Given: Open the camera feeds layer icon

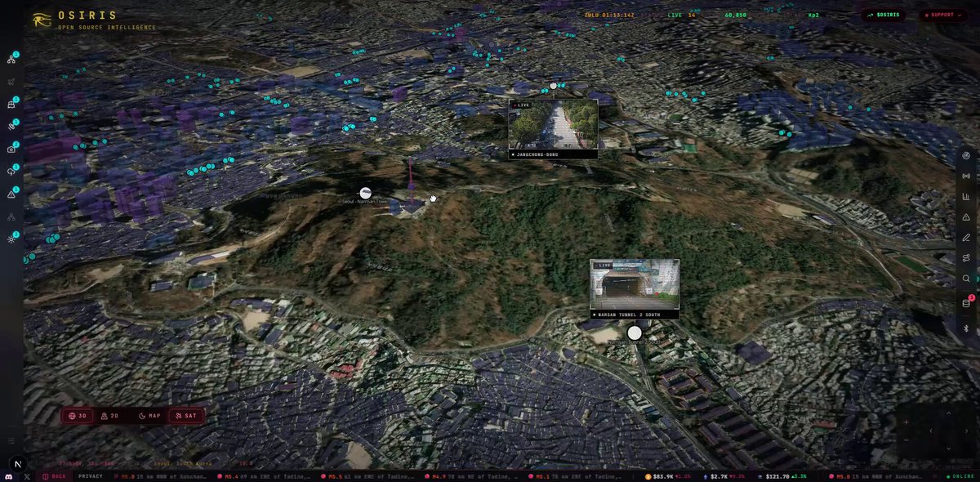Looking at the screenshot, I should pyautogui.click(x=11, y=150).
